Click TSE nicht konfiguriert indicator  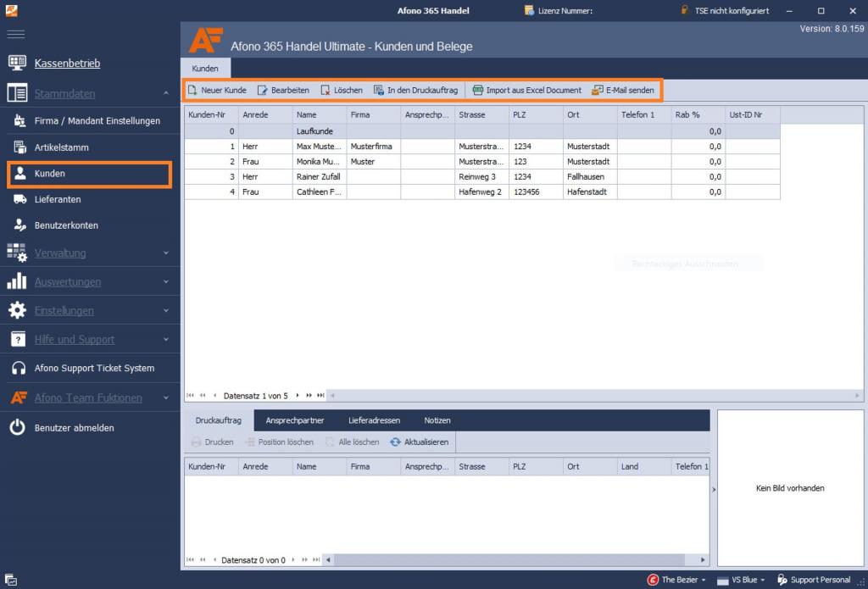coord(725,10)
